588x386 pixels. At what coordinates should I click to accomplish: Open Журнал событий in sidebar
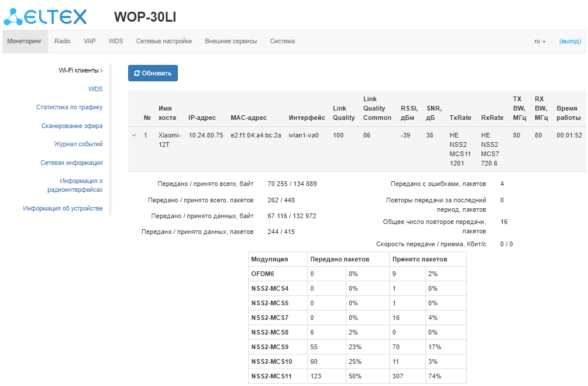78,144
